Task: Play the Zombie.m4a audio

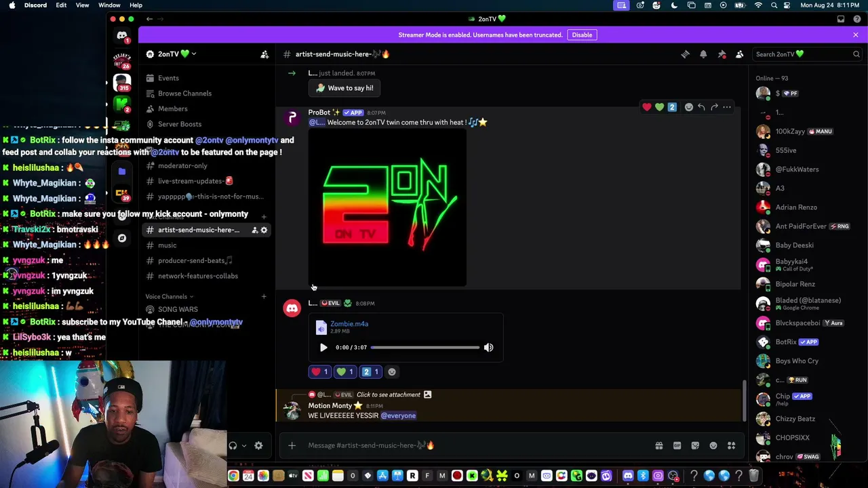Action: (323, 348)
